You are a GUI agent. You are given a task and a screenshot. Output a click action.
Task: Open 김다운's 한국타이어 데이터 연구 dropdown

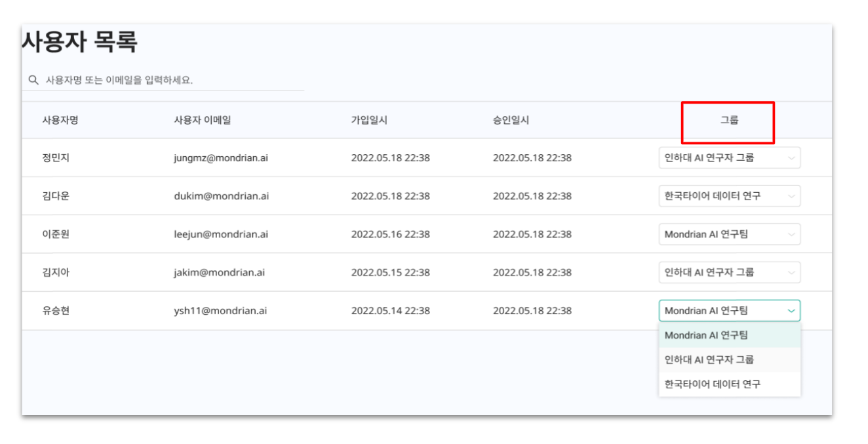coord(729,196)
